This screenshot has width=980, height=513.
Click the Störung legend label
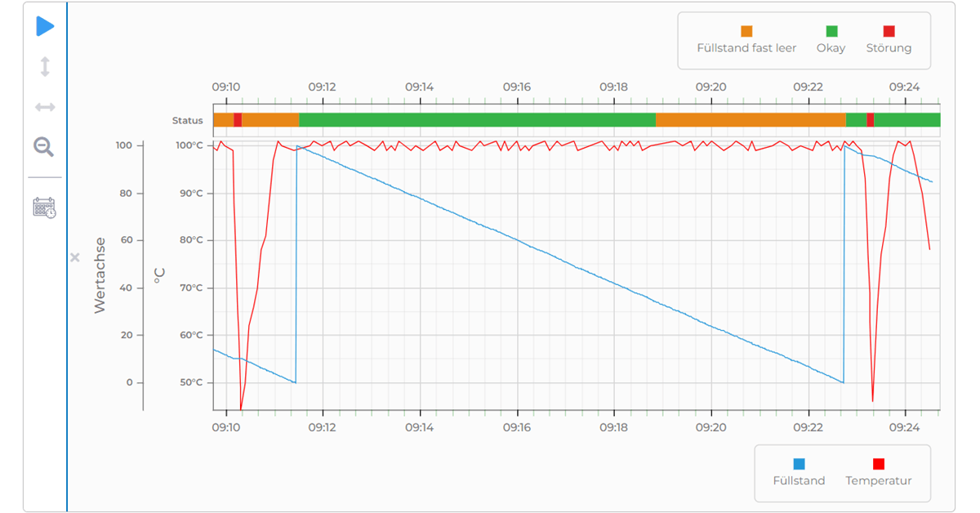click(889, 48)
